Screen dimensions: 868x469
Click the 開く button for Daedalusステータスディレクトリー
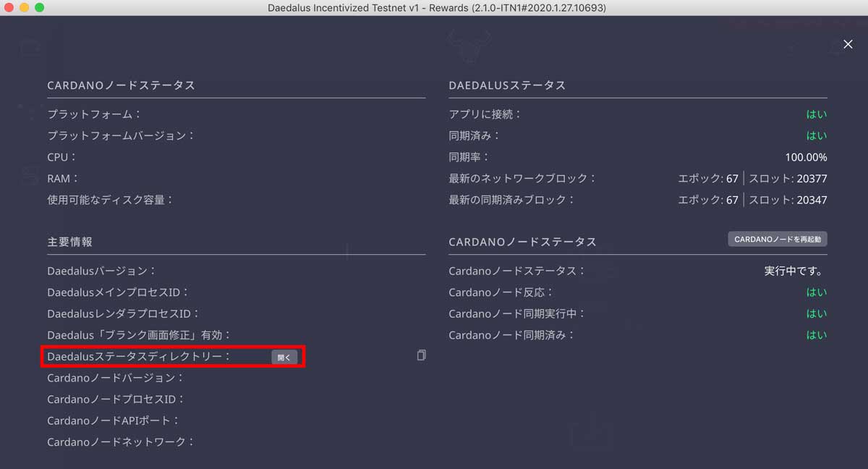[284, 357]
